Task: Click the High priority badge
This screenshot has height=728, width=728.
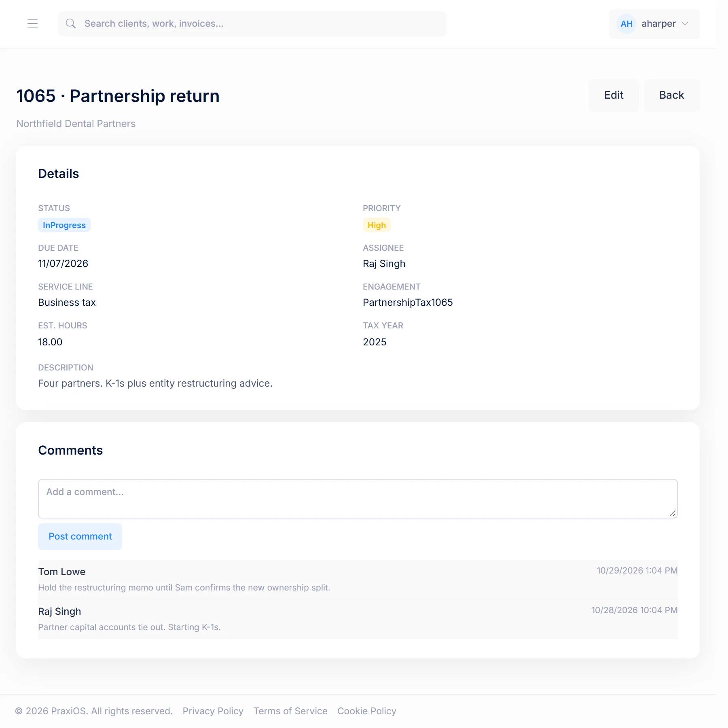Action: click(x=377, y=225)
